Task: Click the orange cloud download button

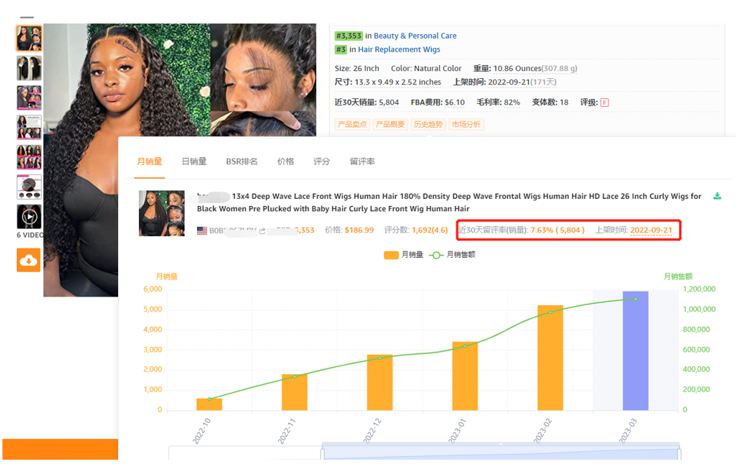Action: click(29, 260)
